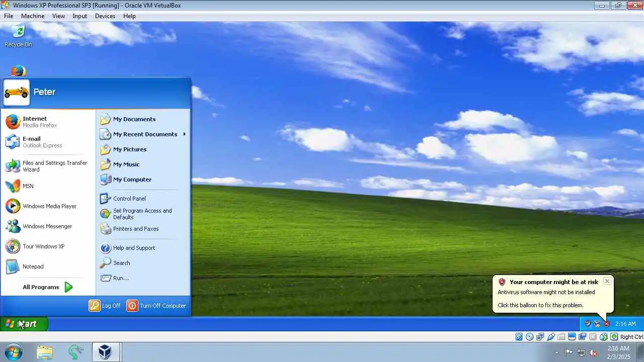Open the Run… dialog

pyautogui.click(x=143, y=278)
